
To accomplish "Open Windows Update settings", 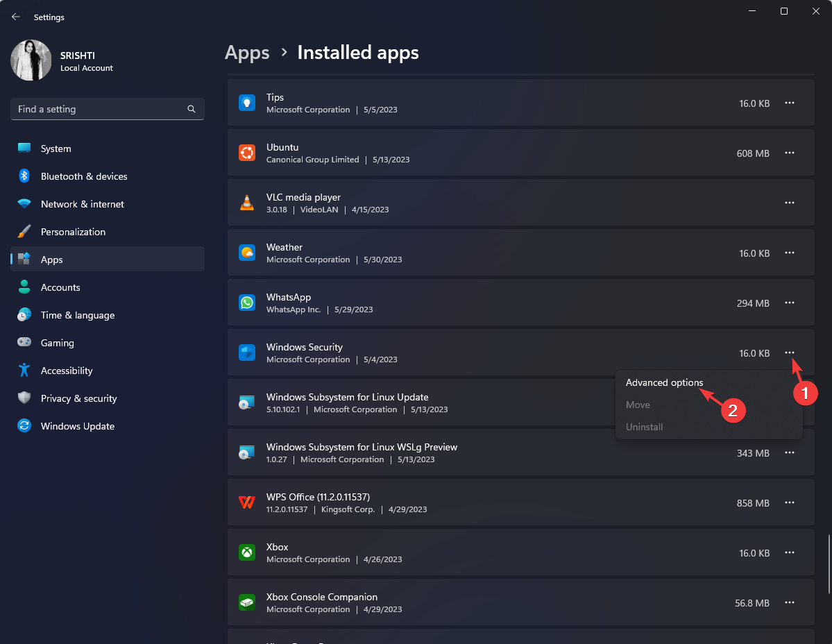I will tap(107, 426).
